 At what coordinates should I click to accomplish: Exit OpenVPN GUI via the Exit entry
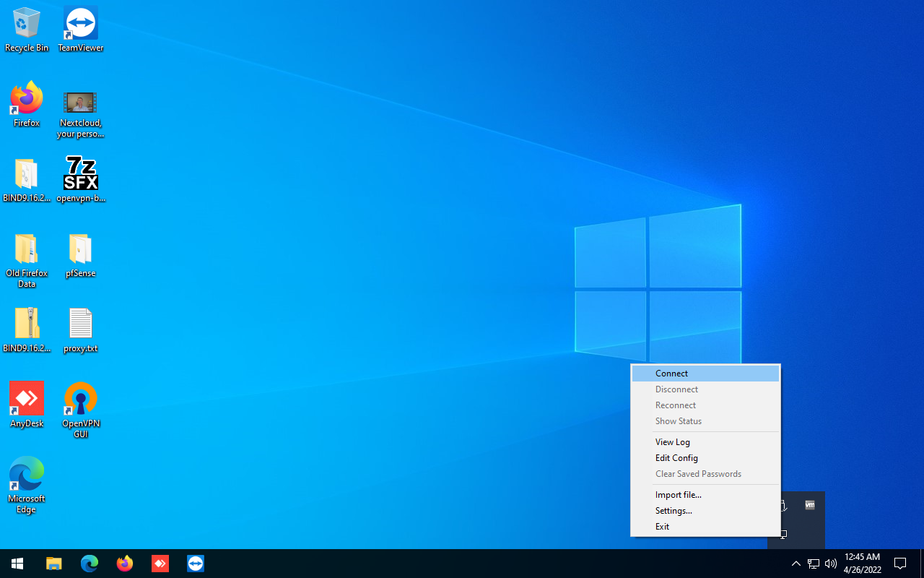(x=662, y=527)
